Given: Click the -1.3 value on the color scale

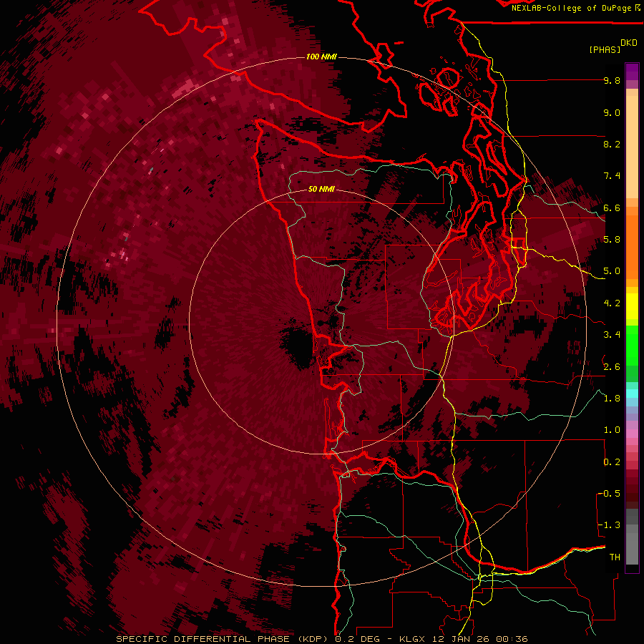Looking at the screenshot, I should pos(609,525).
